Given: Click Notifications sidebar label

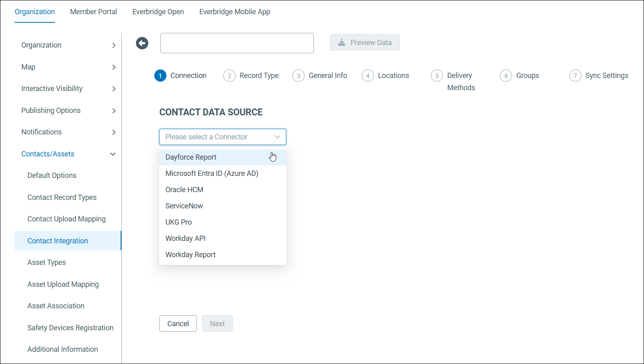Looking at the screenshot, I should click(41, 132).
